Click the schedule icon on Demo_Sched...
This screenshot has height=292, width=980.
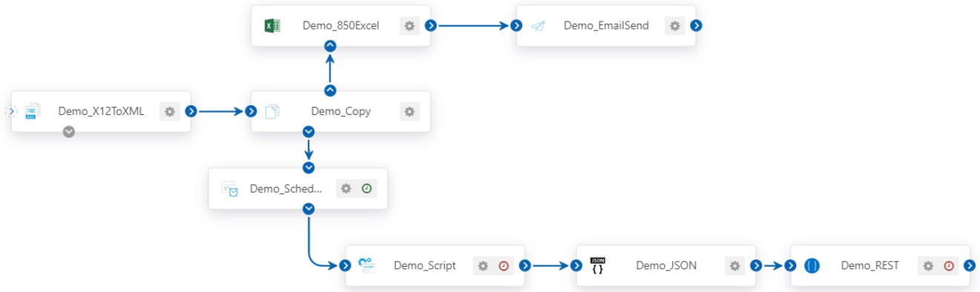click(230, 189)
